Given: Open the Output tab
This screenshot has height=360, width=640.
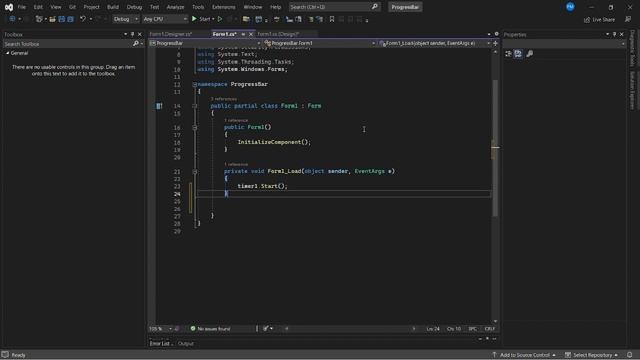Looking at the screenshot, I should pos(186,344).
